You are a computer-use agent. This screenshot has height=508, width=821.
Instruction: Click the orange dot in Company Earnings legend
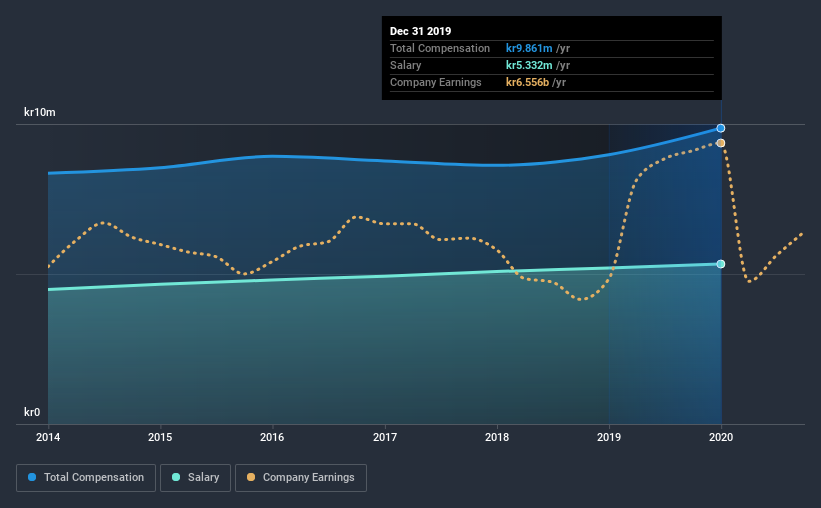tap(251, 477)
